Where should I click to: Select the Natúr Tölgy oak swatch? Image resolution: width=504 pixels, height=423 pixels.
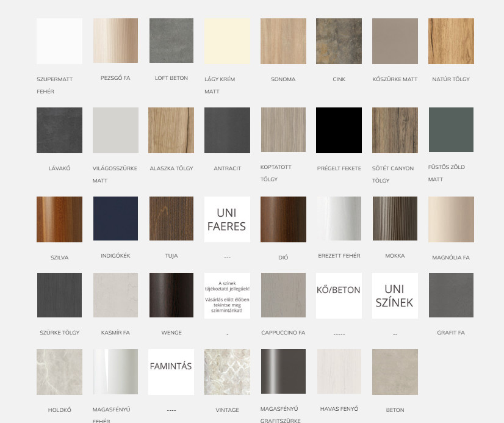(x=451, y=41)
